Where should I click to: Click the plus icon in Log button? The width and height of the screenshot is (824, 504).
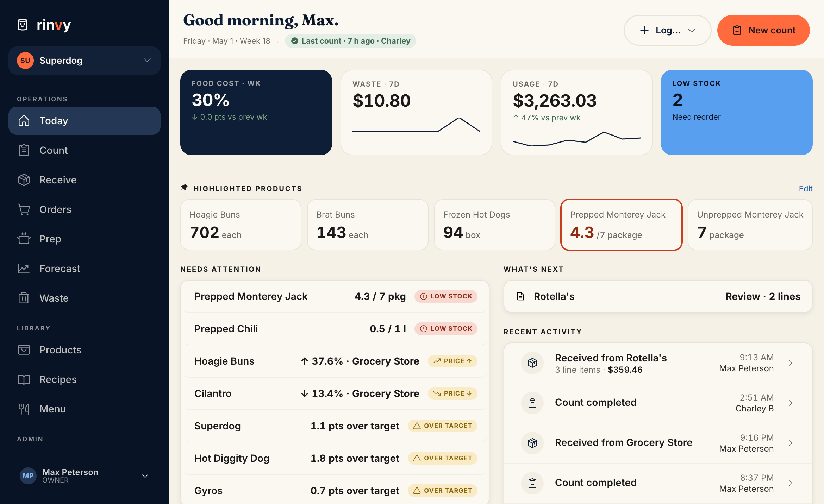click(x=644, y=30)
